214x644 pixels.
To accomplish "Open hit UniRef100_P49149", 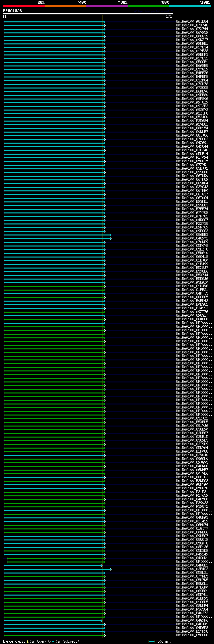I will 192,554.
